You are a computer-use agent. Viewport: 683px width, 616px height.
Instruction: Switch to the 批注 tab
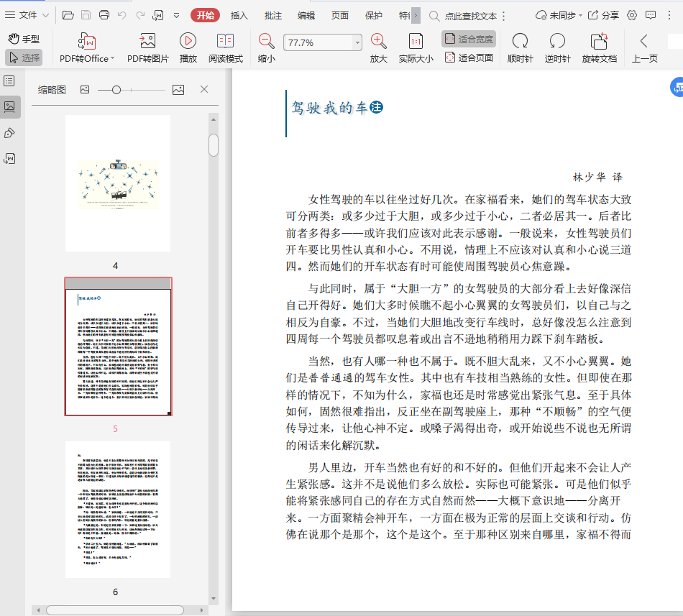click(272, 16)
